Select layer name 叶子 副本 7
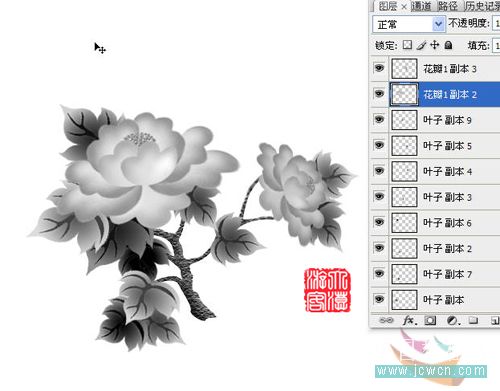500x391 pixels. [x=447, y=274]
